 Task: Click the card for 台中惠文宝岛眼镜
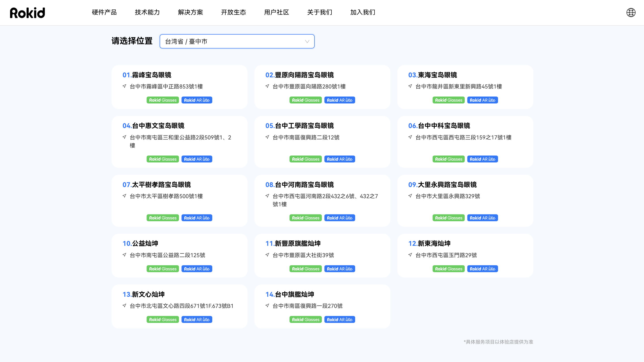point(180,142)
